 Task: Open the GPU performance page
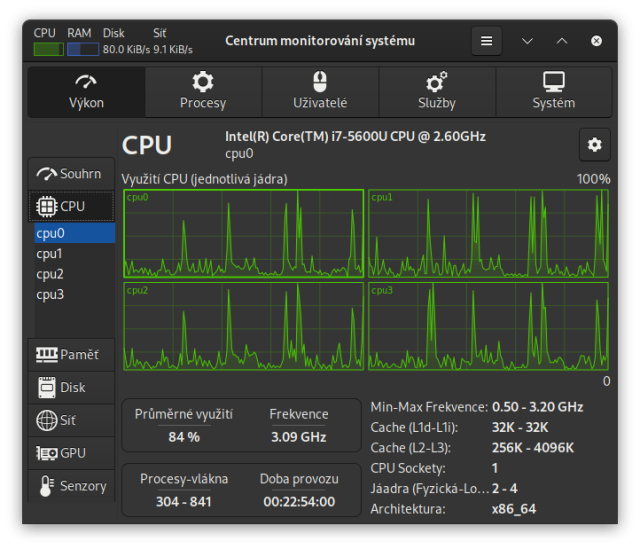71,453
